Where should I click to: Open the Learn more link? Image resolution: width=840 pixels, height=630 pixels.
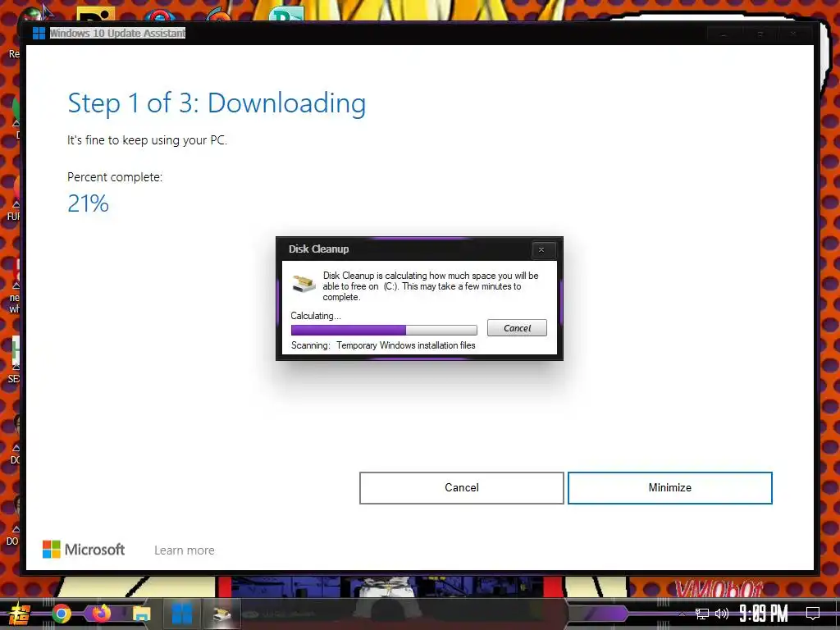point(185,550)
